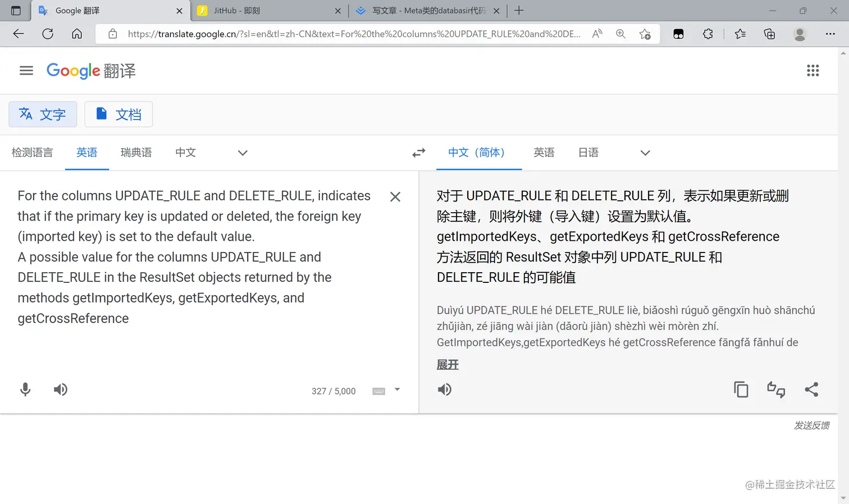The image size is (849, 504).
Task: Click the 327 / 5,000 character count
Action: [334, 391]
